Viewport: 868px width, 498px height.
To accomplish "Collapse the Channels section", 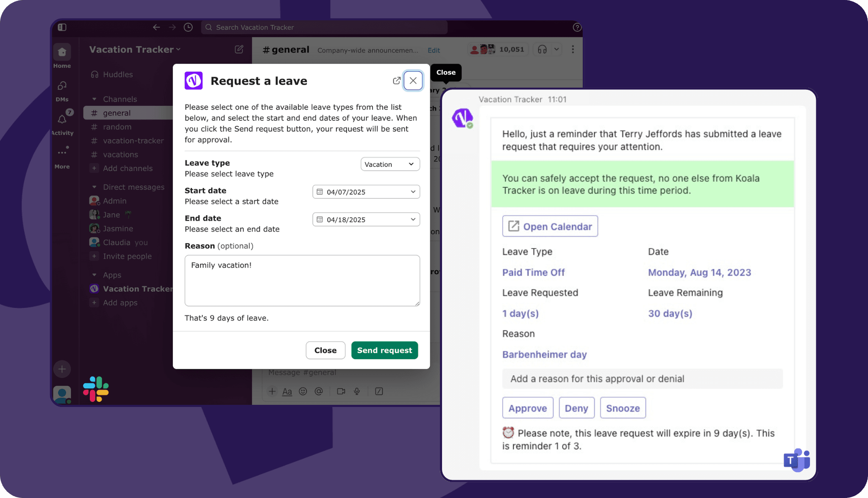I will click(94, 99).
